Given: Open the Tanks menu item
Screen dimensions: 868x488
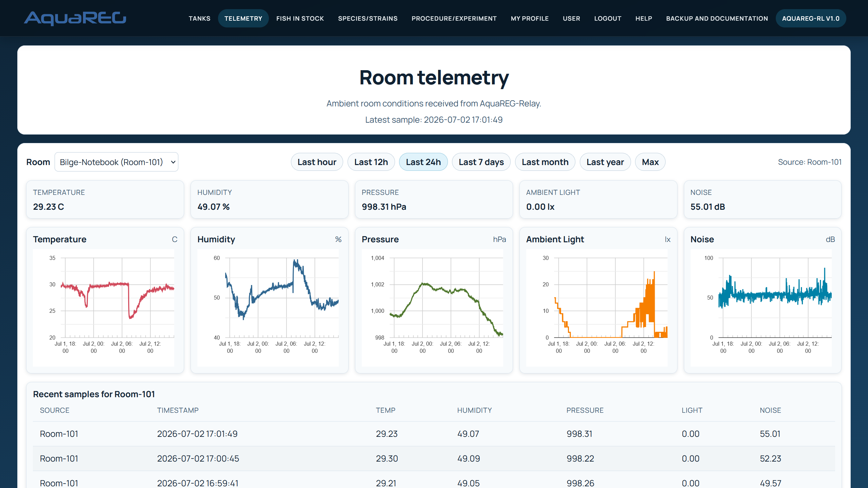Looking at the screenshot, I should [199, 18].
